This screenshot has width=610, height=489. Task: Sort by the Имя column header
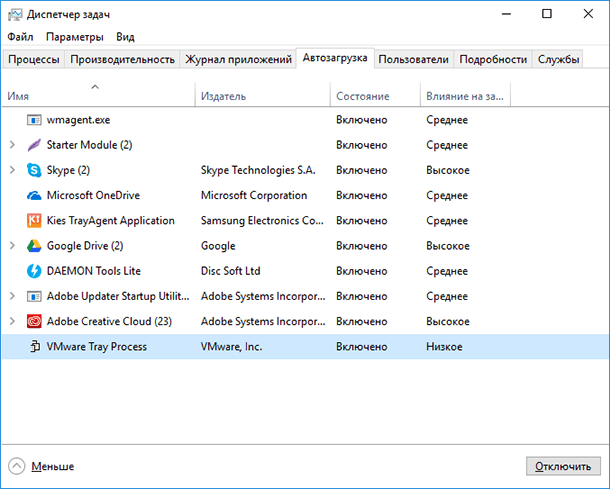pos(98,94)
